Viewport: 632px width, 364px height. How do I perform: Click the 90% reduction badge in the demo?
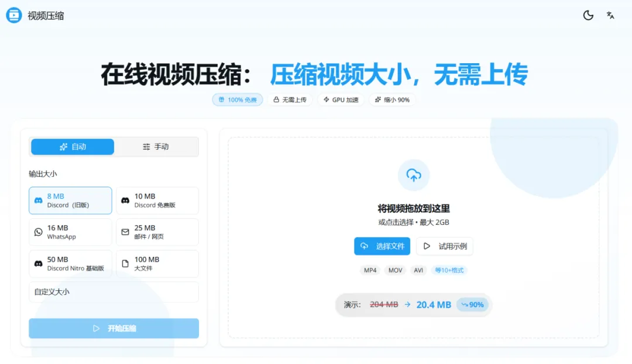coord(472,305)
